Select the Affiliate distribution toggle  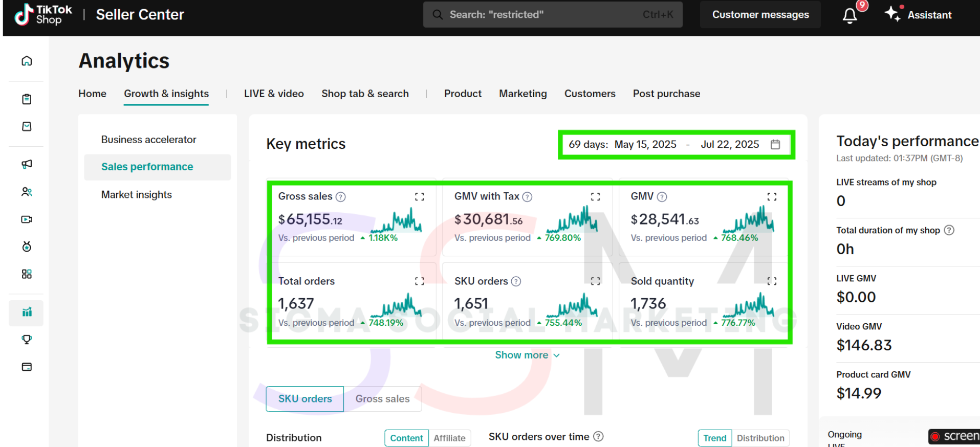(x=449, y=438)
